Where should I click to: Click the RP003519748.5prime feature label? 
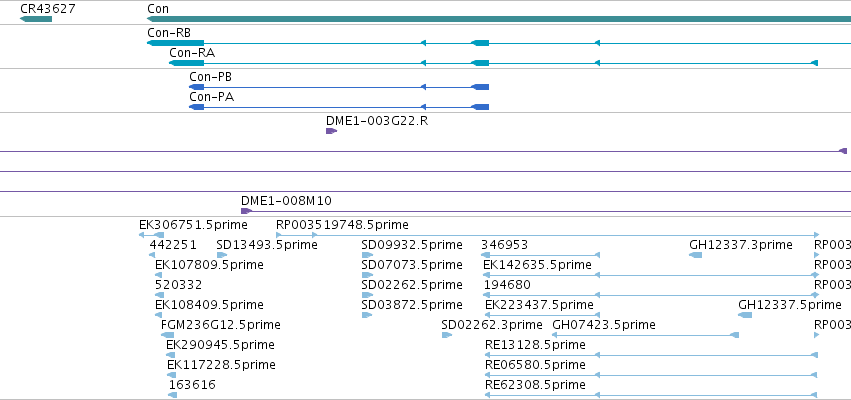pos(342,225)
